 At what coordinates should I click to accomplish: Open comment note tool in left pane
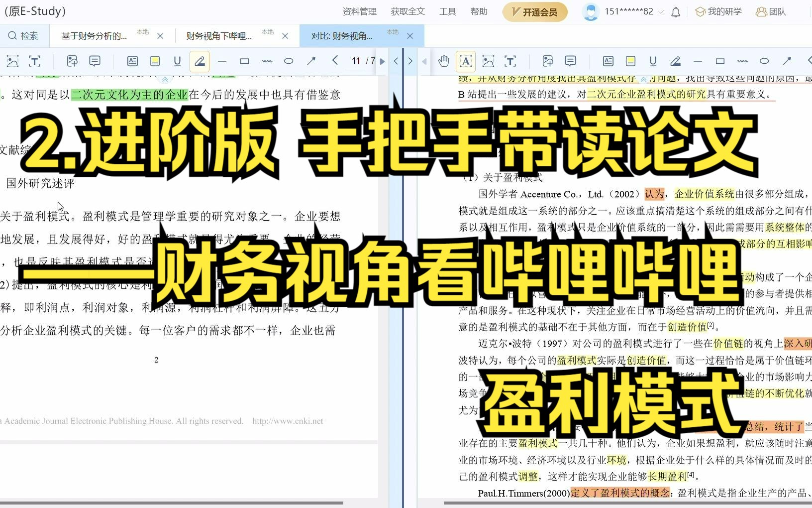point(95,61)
